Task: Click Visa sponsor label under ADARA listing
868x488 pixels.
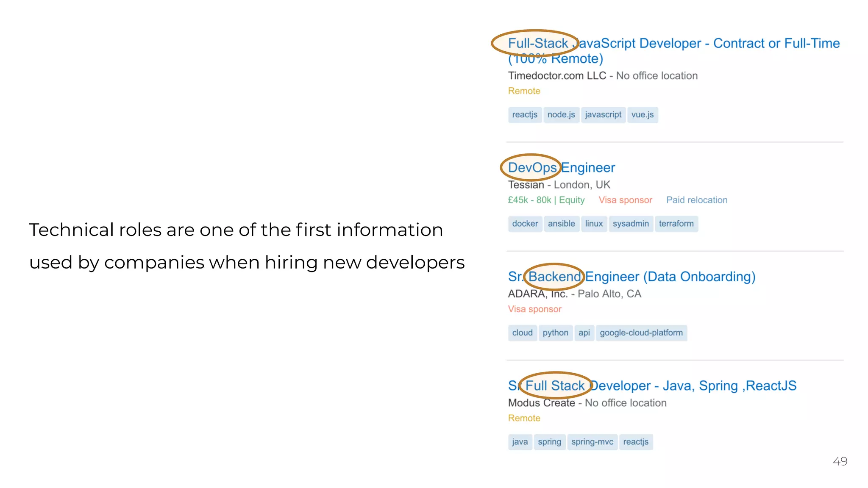Action: tap(534, 309)
